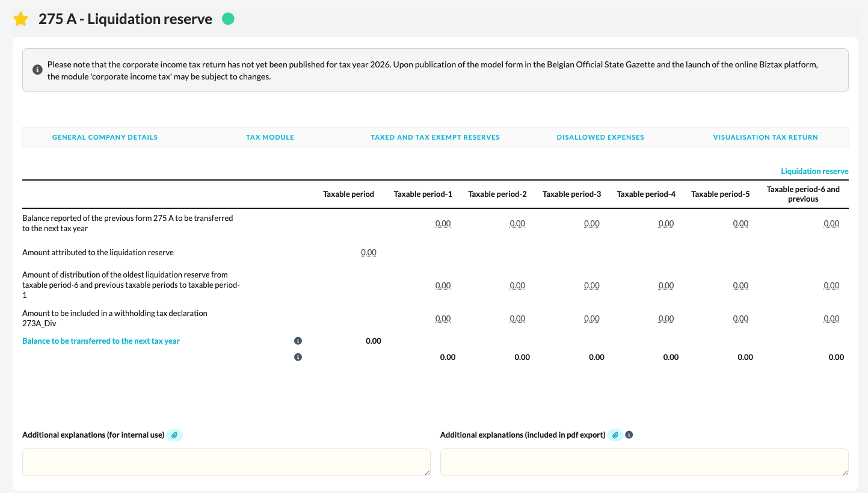Select the bold total under Taxable period-2

[x=522, y=357]
